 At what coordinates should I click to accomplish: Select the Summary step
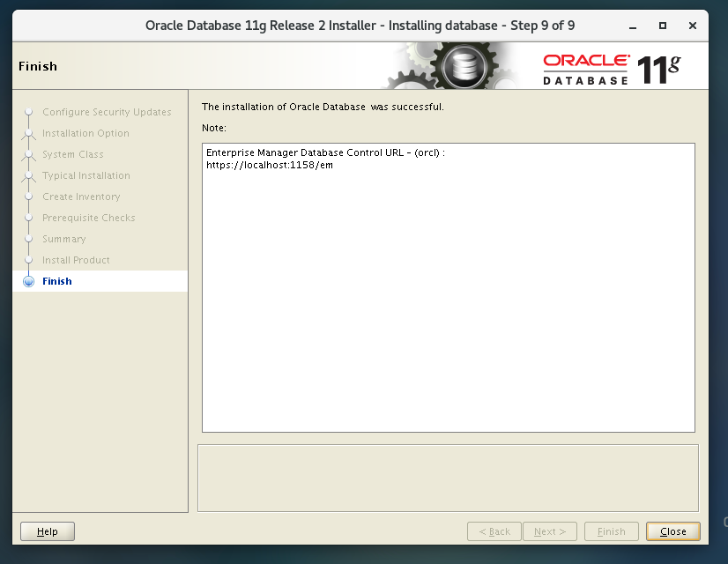coord(64,239)
